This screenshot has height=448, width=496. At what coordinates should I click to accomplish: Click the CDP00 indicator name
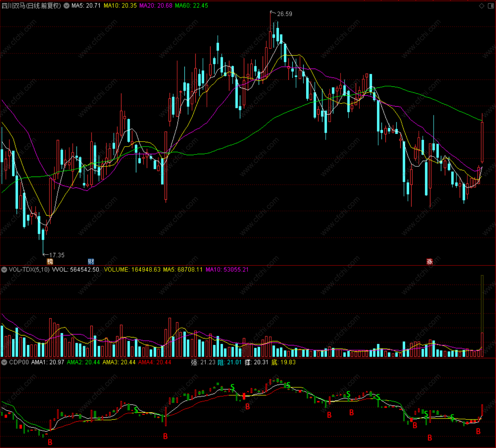coord(19,362)
